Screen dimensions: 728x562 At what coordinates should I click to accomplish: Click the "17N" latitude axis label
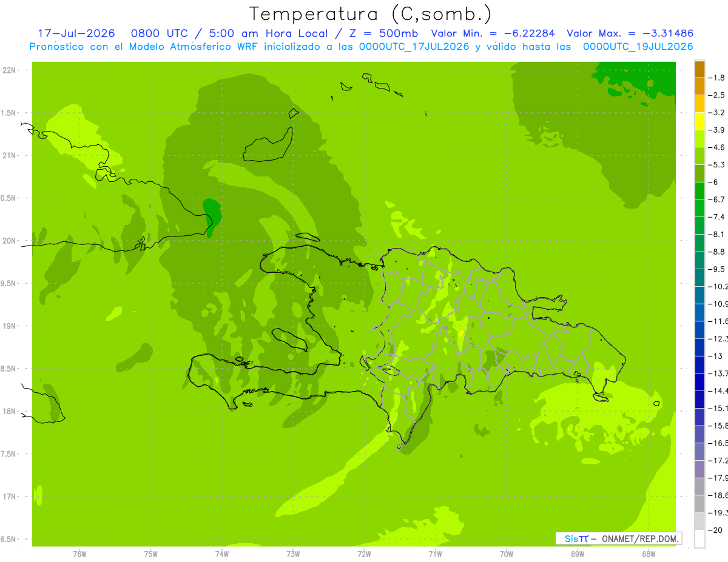(9, 497)
